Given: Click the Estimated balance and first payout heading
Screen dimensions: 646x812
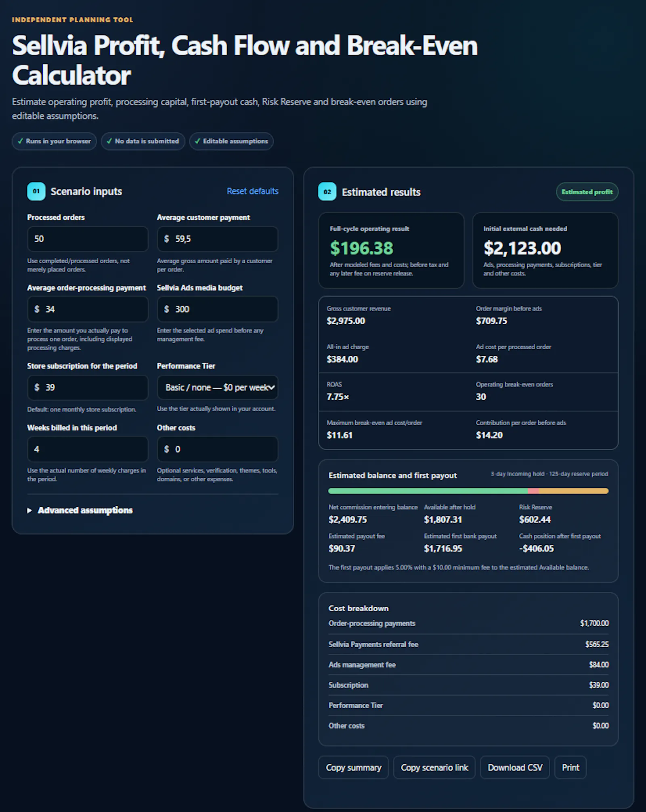Looking at the screenshot, I should click(392, 476).
